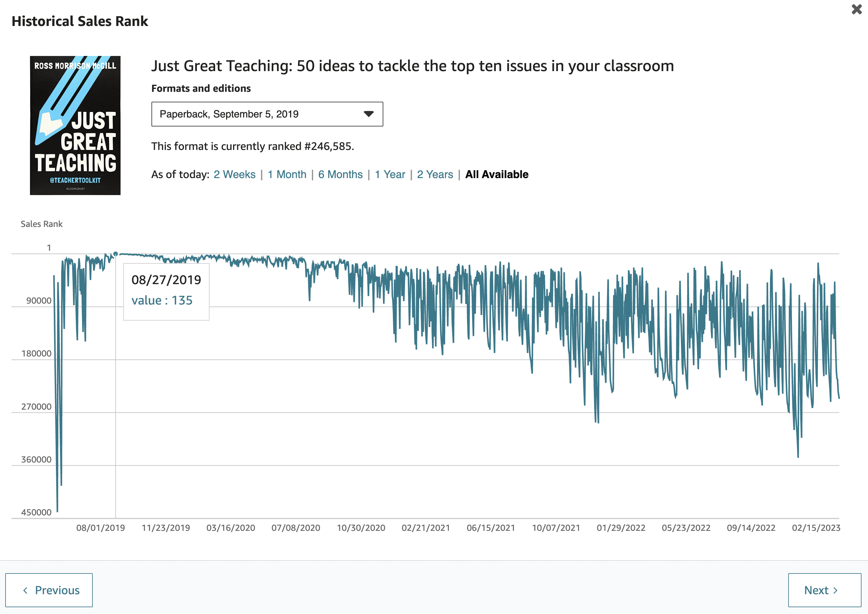This screenshot has height=614, width=868.
Task: Click the 08/27/2019 value tooltip box
Action: pos(166,292)
